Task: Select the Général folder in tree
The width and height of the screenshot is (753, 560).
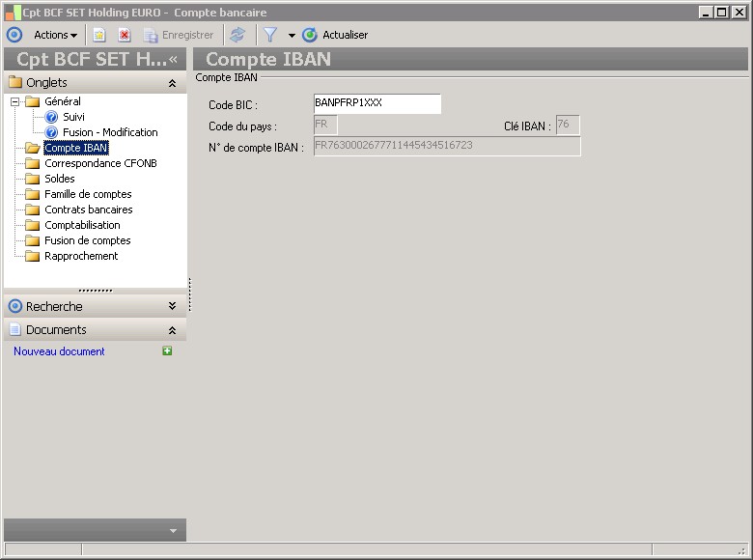Action: pyautogui.click(x=63, y=101)
